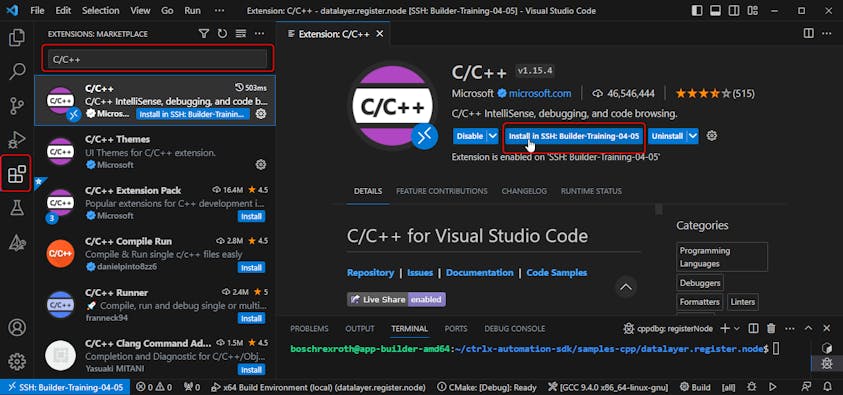Switch to Feature Contributions tab
Image resolution: width=843 pixels, height=395 pixels.
pos(442,191)
